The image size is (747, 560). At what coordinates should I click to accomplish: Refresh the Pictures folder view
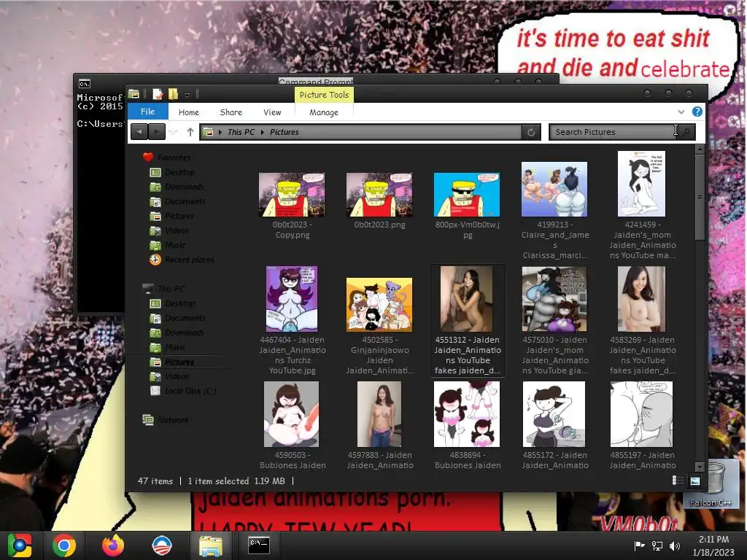(531, 132)
